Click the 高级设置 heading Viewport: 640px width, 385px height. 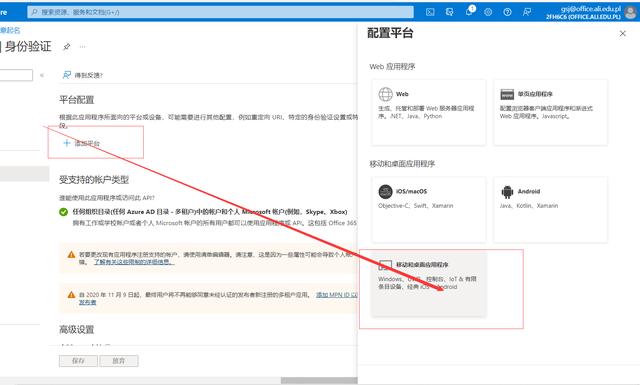pyautogui.click(x=77, y=329)
